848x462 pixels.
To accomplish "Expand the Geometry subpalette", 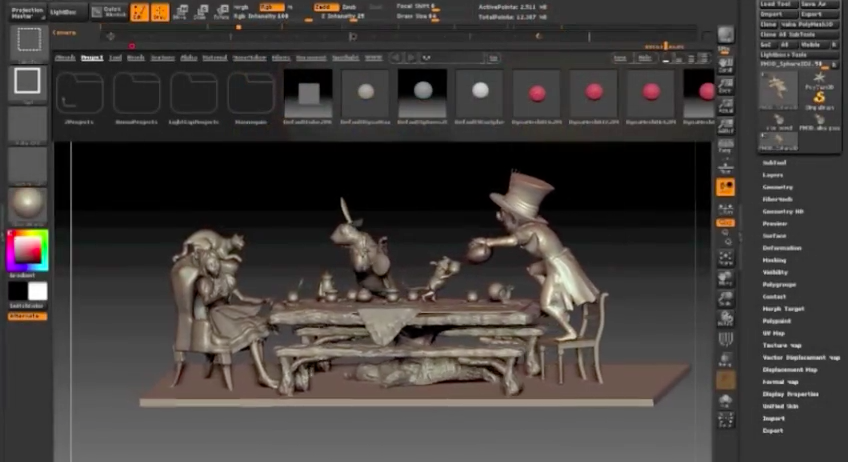I will (x=777, y=187).
